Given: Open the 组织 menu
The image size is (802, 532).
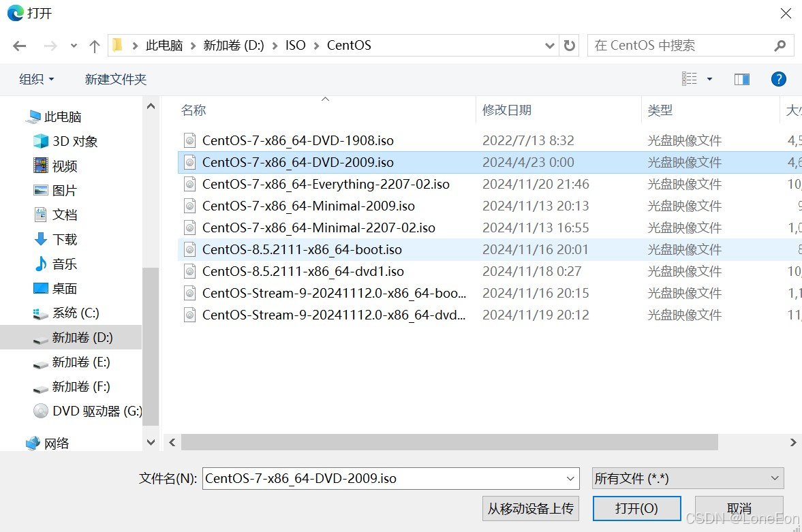Looking at the screenshot, I should pyautogui.click(x=36, y=79).
